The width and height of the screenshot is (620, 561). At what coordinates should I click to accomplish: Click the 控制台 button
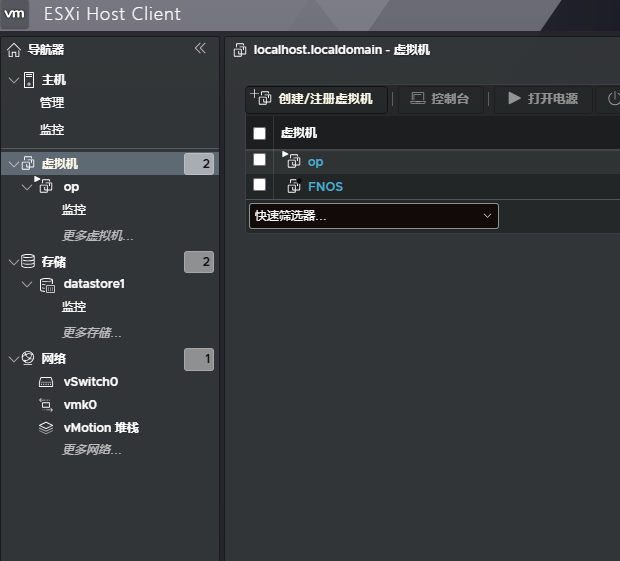click(440, 99)
